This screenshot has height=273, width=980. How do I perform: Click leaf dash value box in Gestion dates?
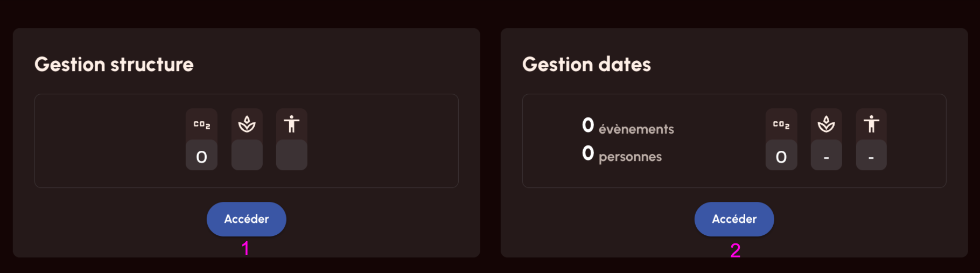(x=826, y=156)
